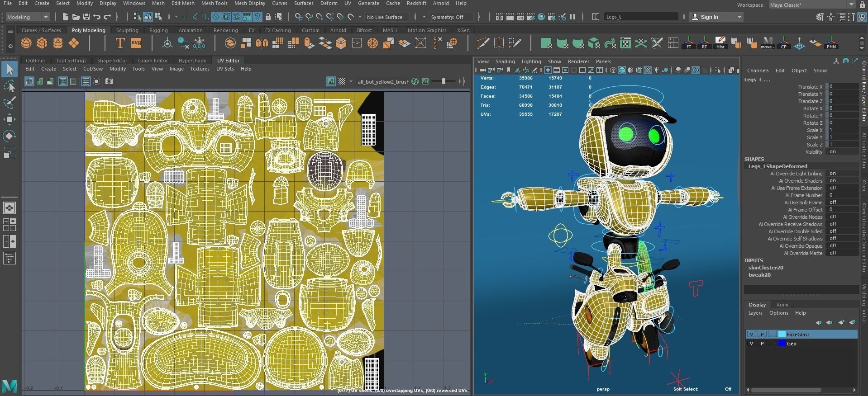The height and width of the screenshot is (396, 868).
Task: Expand the shelf options gear menu
Action: point(10,46)
